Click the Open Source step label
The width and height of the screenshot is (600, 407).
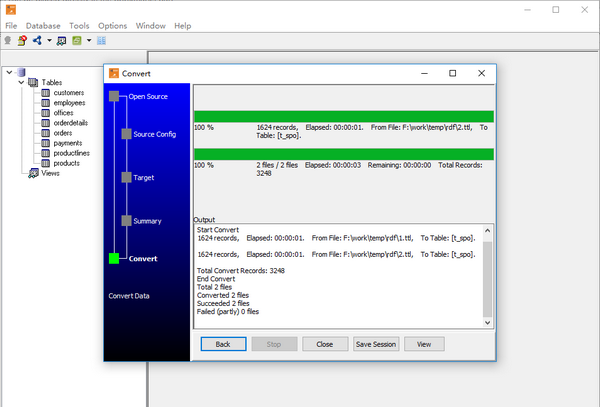(x=148, y=96)
